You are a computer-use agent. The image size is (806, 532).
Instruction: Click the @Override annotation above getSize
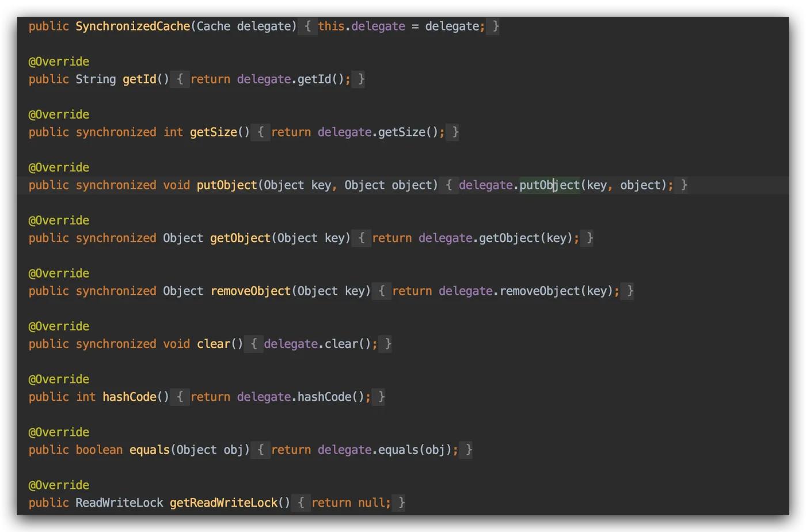click(x=59, y=115)
